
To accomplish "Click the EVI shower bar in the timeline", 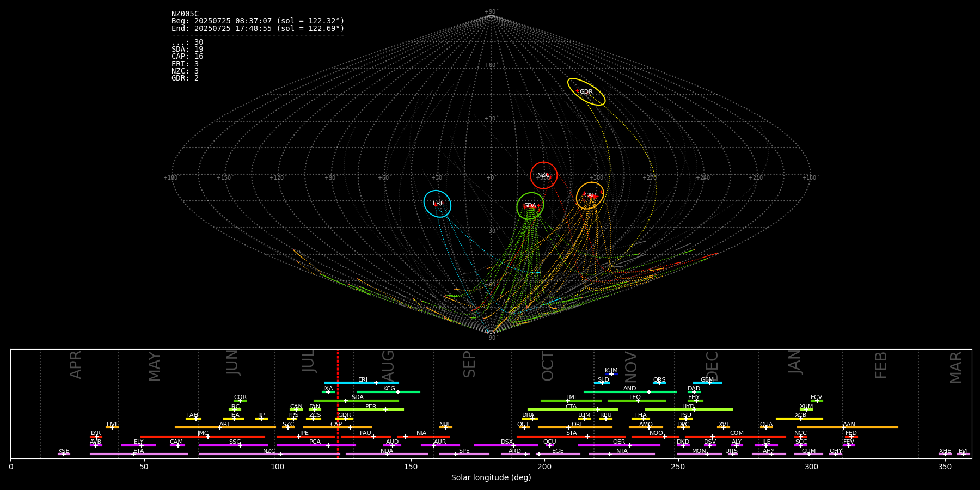I will [x=964, y=454].
